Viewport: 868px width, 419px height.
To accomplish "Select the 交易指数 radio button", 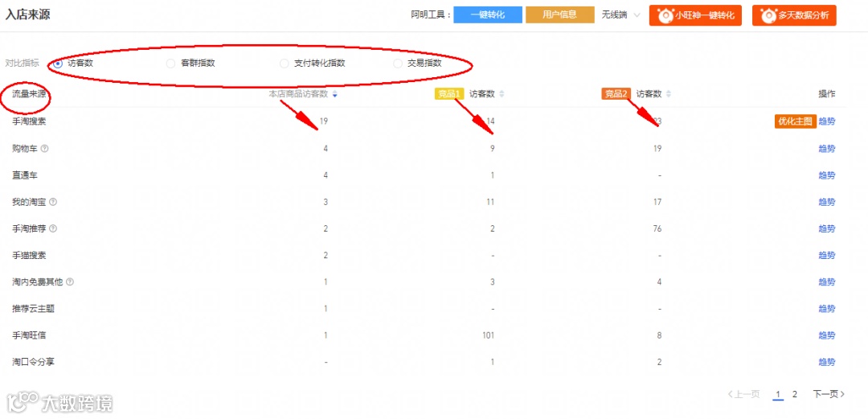I will click(x=398, y=64).
